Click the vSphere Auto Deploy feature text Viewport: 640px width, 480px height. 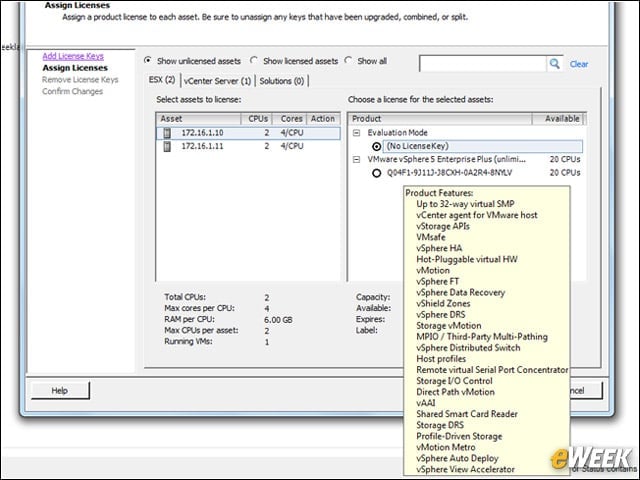point(457,458)
